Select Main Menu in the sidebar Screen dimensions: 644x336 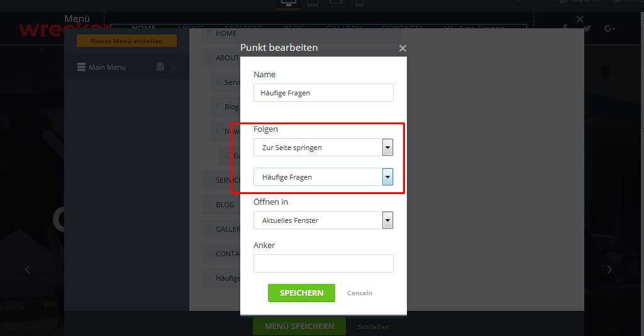(x=107, y=67)
